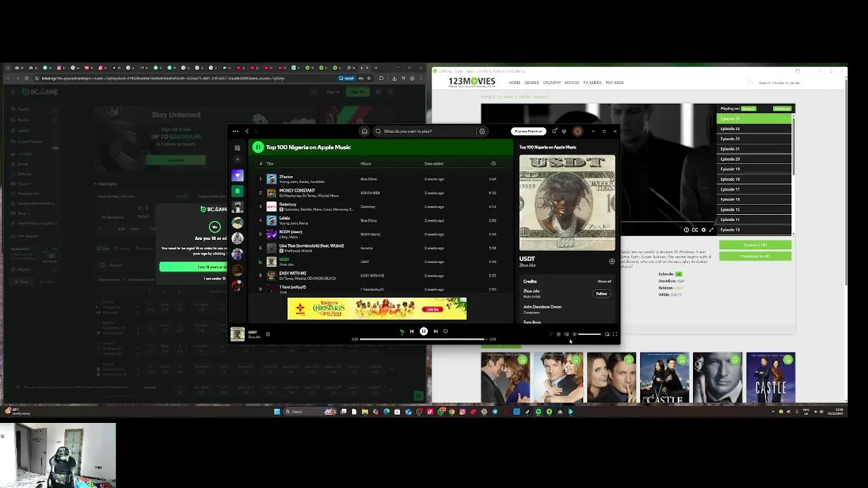
Task: Open Spotify miniplayer icon
Action: pyautogui.click(x=607, y=334)
